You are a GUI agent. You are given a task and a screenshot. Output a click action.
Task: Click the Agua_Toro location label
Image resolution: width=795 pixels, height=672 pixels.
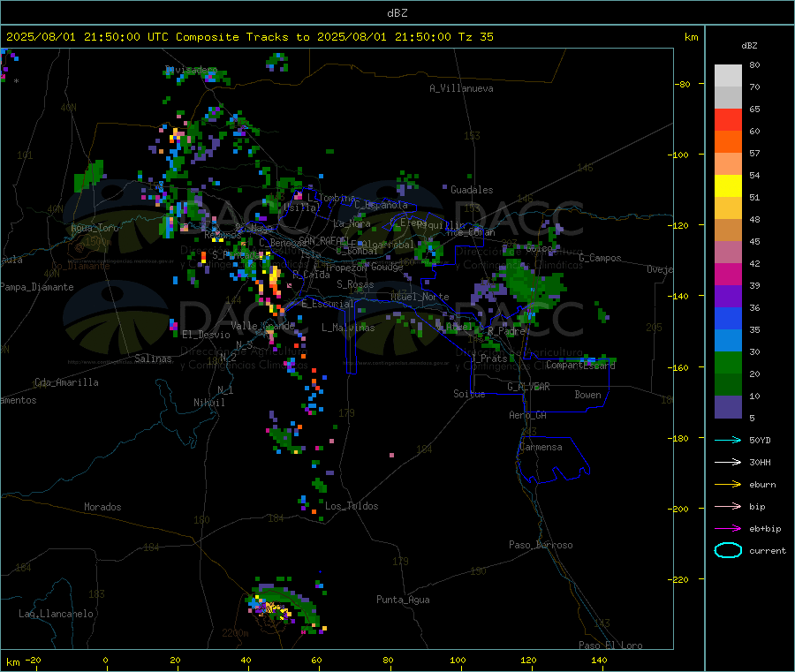(95, 228)
